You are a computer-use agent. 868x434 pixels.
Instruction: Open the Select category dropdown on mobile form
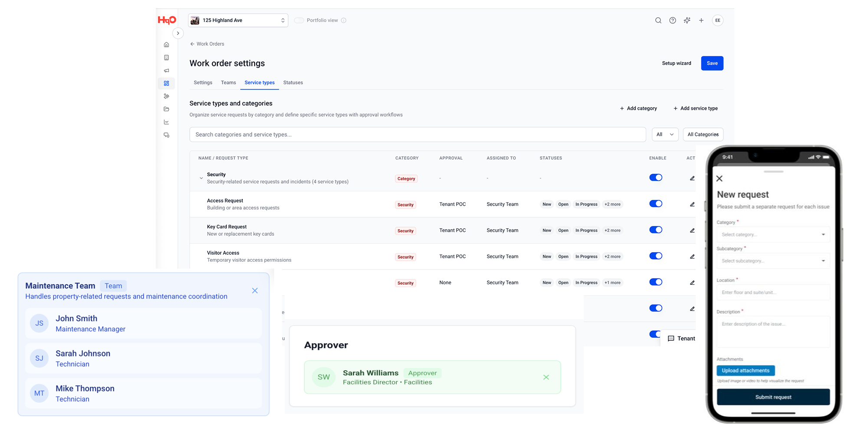[x=773, y=234]
